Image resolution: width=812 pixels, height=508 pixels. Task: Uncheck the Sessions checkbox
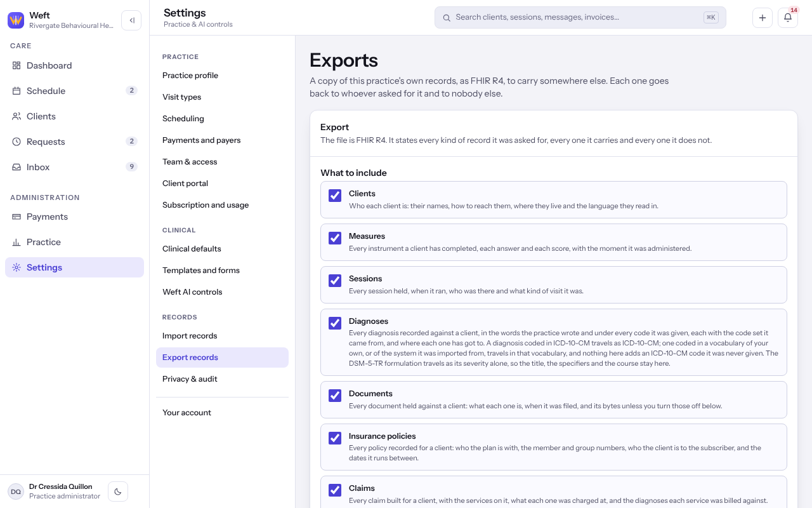[x=335, y=281]
